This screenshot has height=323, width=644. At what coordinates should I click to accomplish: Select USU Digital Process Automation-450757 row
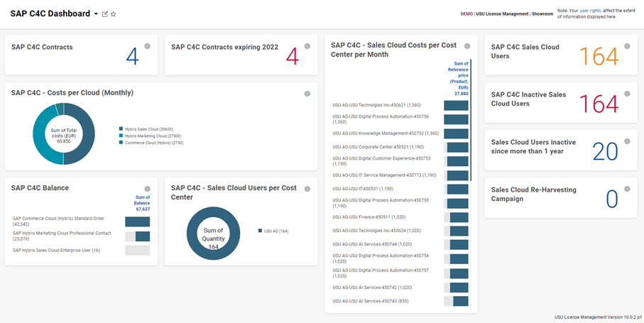[400, 273]
